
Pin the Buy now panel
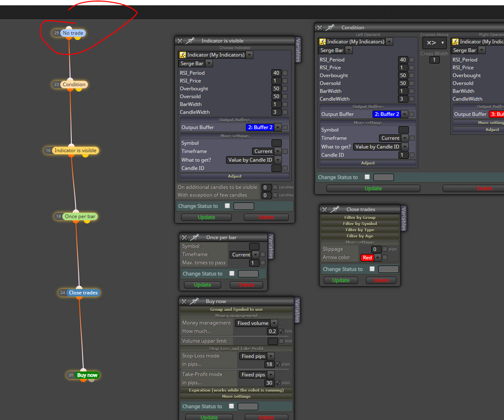click(x=195, y=301)
